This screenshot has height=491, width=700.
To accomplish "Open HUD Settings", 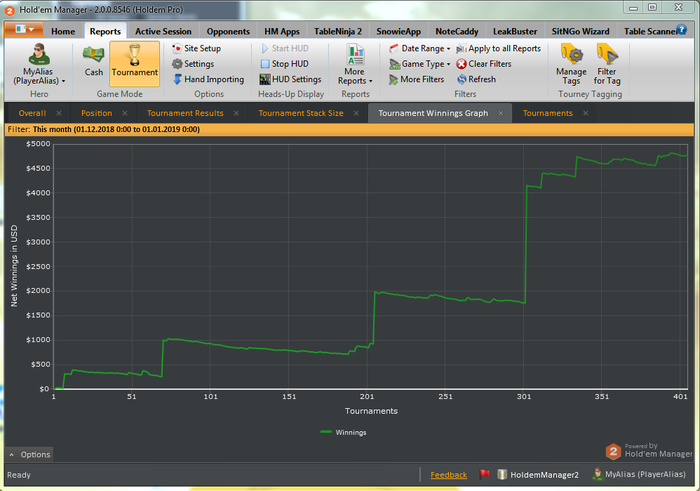I will pos(291,79).
